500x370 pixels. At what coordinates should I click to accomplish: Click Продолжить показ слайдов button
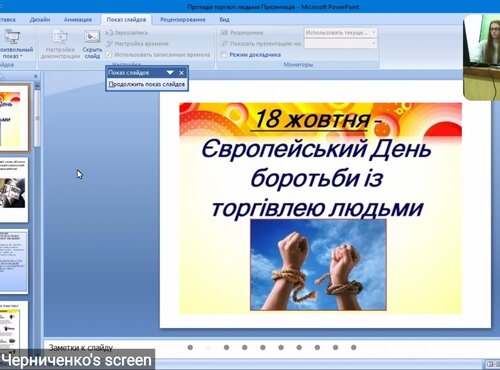147,84
